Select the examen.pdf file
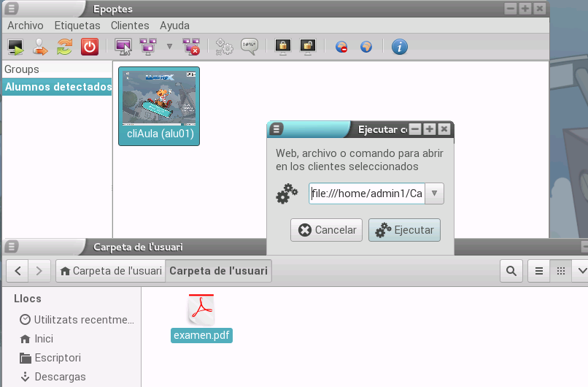Screen dimensions: 588x387 [202, 318]
